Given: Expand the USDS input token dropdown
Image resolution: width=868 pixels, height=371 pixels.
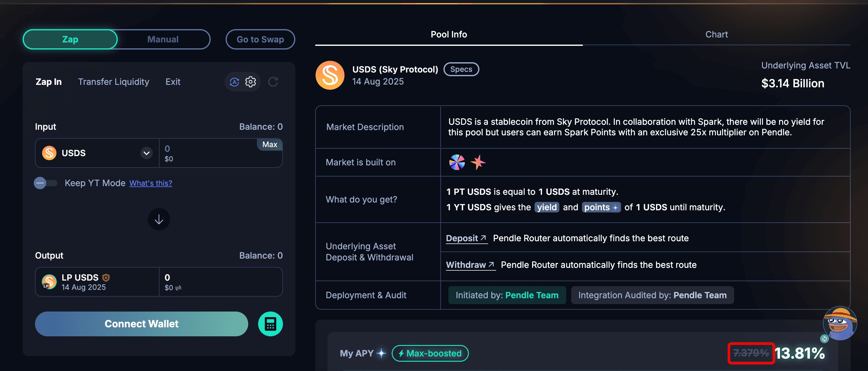Looking at the screenshot, I should tap(146, 153).
